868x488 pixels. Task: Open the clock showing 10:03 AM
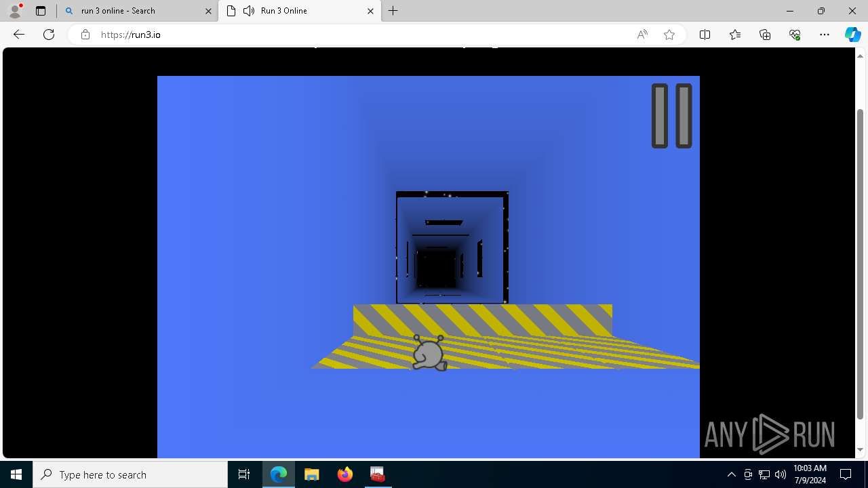tap(810, 474)
